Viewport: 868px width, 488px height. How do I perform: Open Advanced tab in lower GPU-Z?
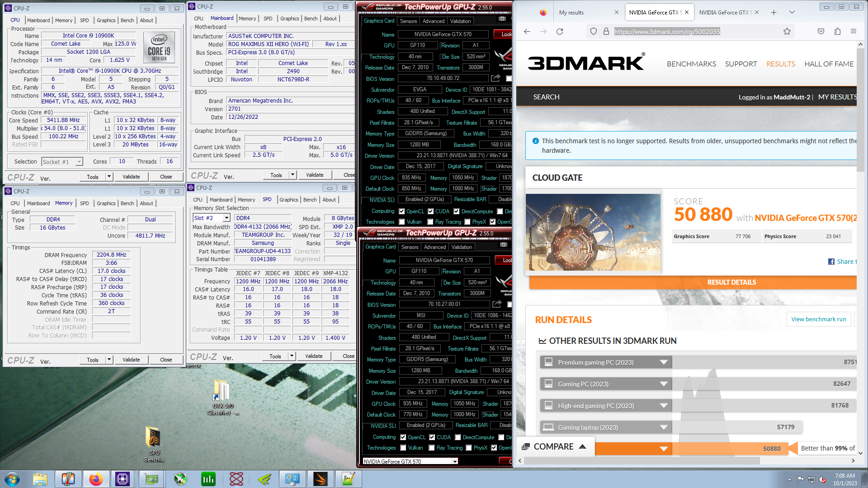pos(435,247)
